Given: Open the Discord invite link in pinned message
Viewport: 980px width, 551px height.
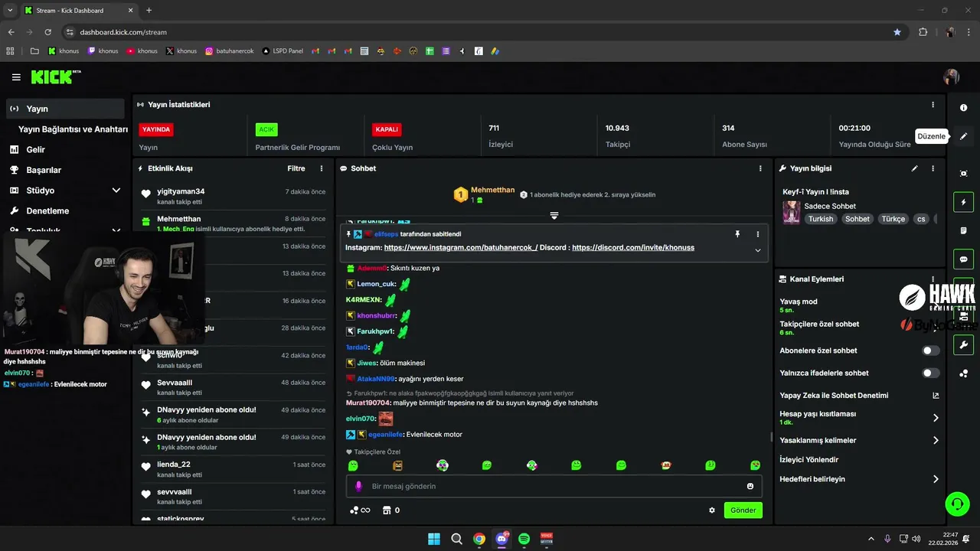Looking at the screenshot, I should coord(633,248).
